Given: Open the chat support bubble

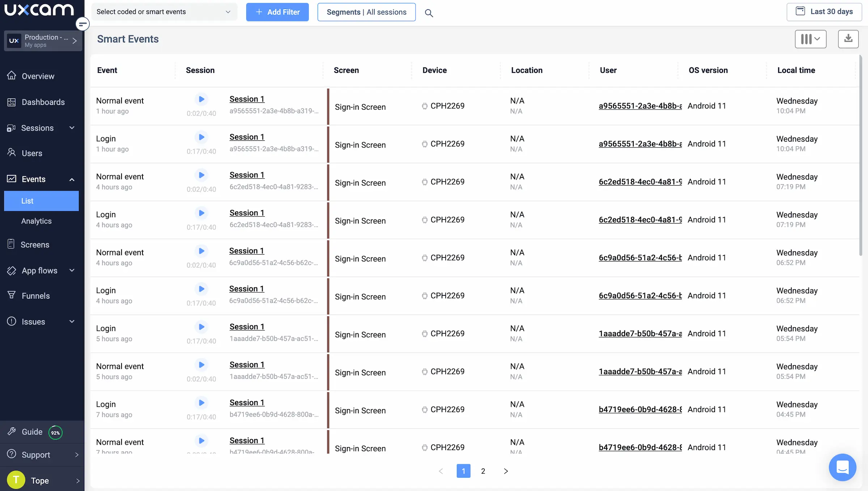Looking at the screenshot, I should [x=842, y=467].
